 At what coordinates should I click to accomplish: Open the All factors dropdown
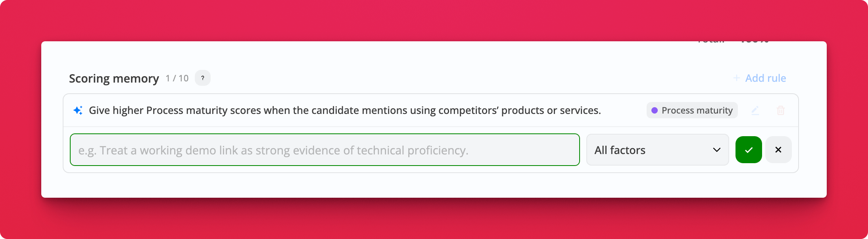click(x=657, y=150)
